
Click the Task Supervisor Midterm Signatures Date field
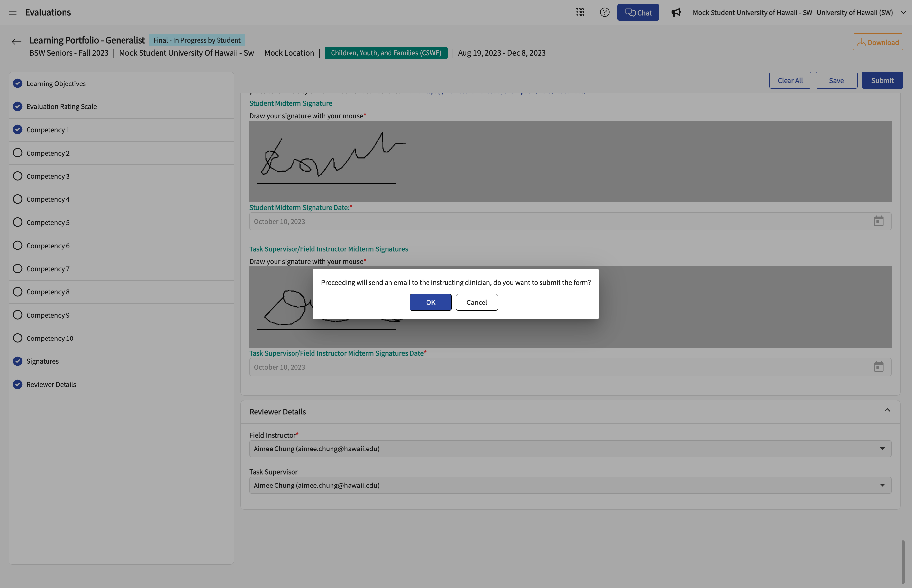pyautogui.click(x=570, y=367)
